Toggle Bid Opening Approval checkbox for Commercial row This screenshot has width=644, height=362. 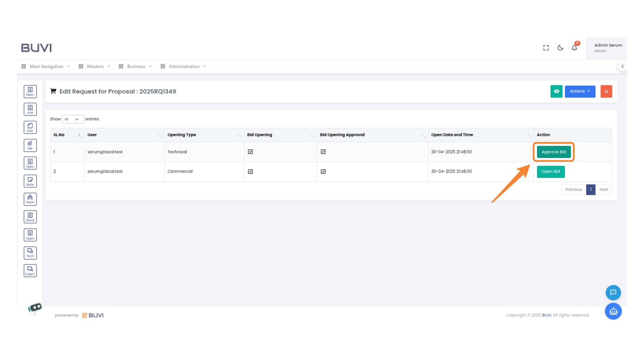(x=323, y=172)
